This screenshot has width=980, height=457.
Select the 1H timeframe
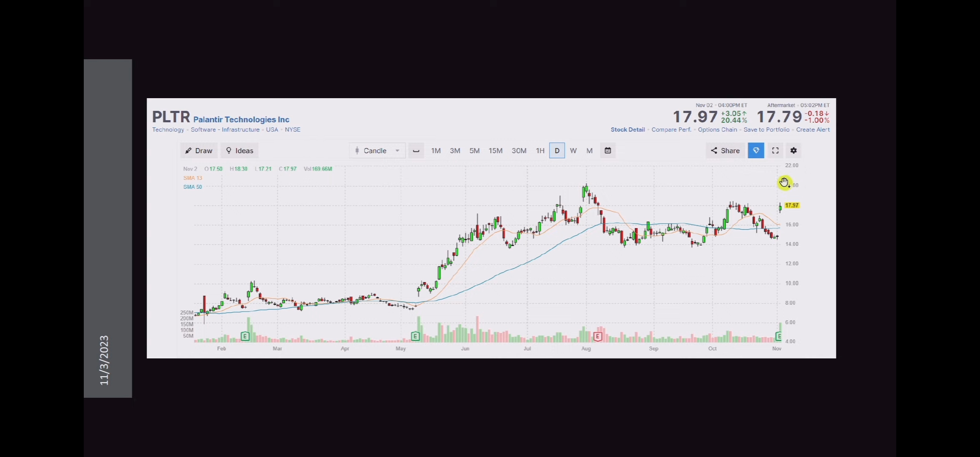pyautogui.click(x=540, y=151)
